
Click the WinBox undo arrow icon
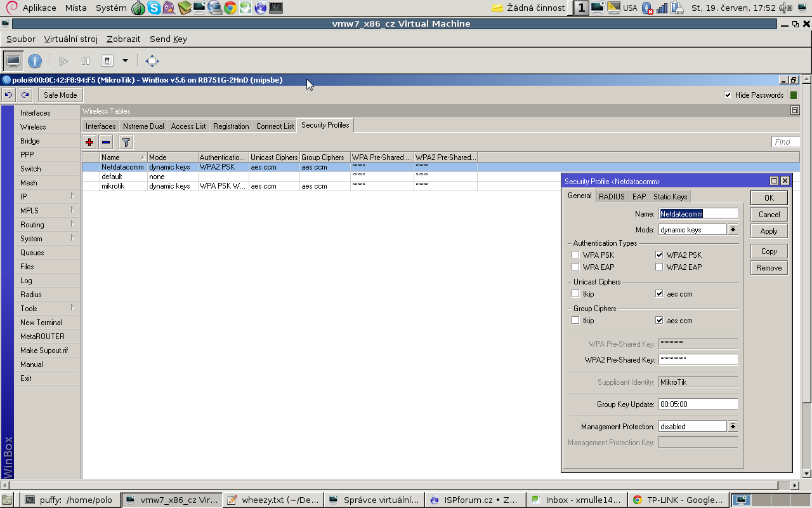[x=8, y=95]
